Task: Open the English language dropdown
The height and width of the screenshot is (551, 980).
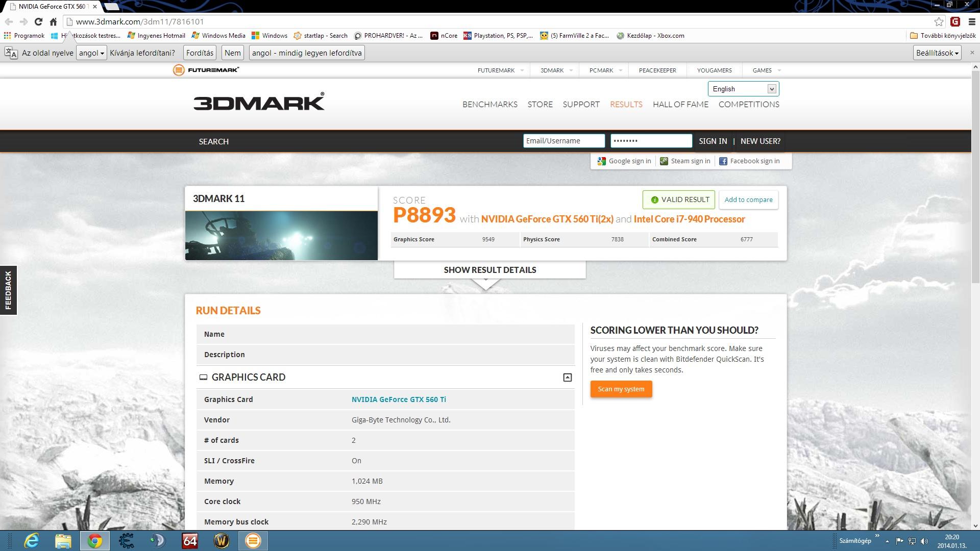Action: click(743, 89)
